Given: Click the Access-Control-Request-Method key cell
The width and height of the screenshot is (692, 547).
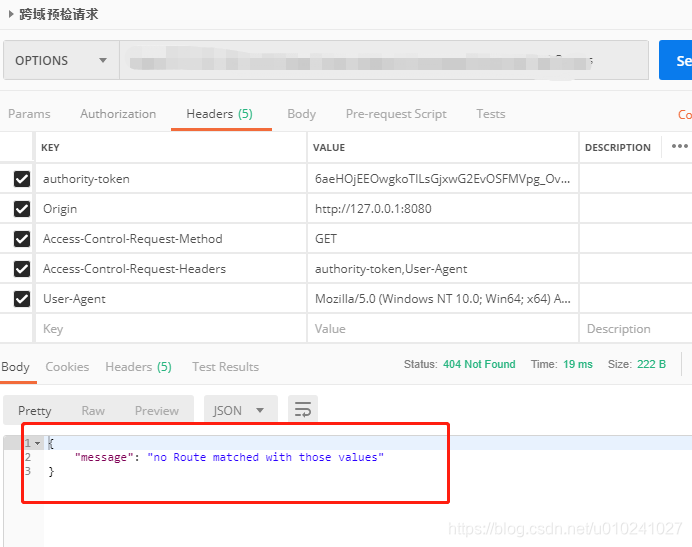Looking at the screenshot, I should click(171, 239).
